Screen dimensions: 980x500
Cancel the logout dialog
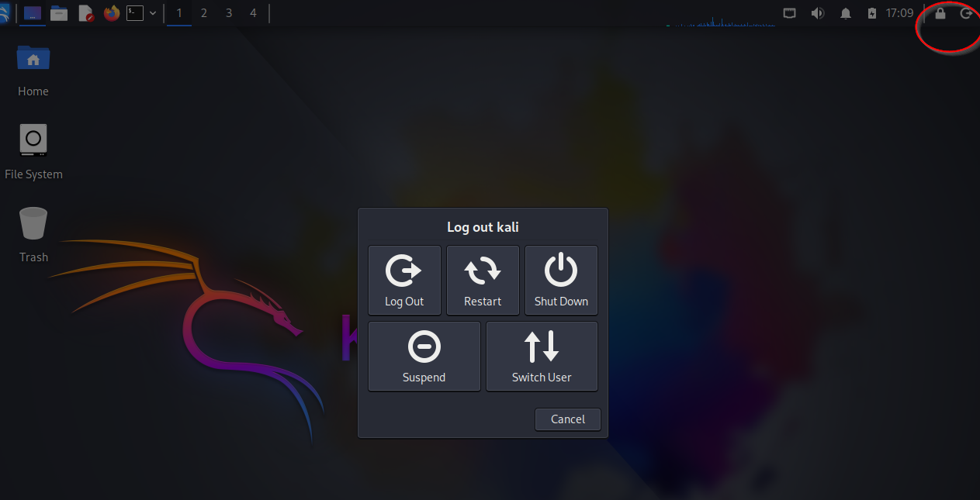tap(567, 419)
